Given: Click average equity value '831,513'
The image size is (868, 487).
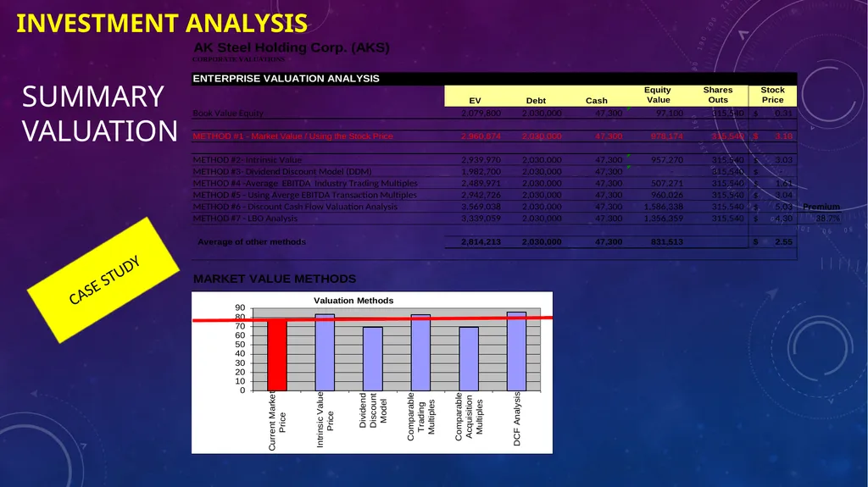Looking at the screenshot, I should click(667, 242).
